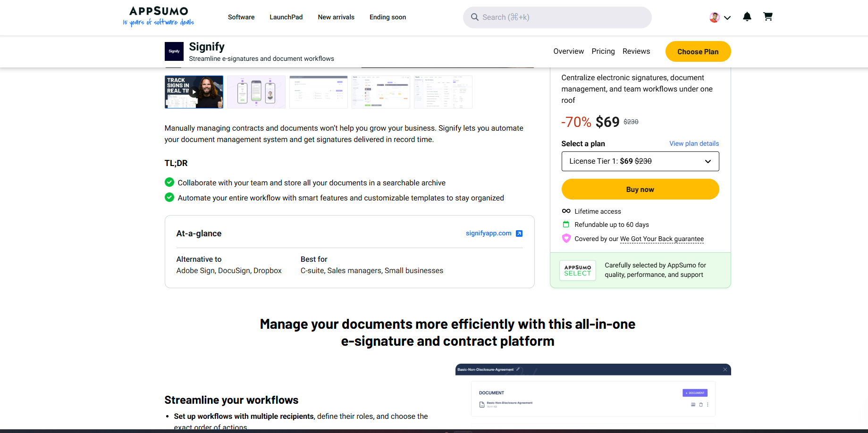Expand the user profile chevron
The width and height of the screenshot is (868, 433).
[x=727, y=17]
